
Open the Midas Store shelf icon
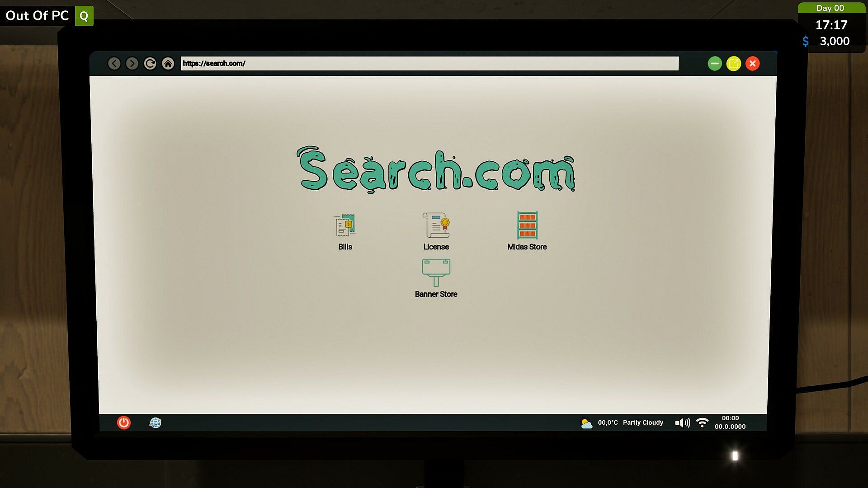[x=527, y=225]
